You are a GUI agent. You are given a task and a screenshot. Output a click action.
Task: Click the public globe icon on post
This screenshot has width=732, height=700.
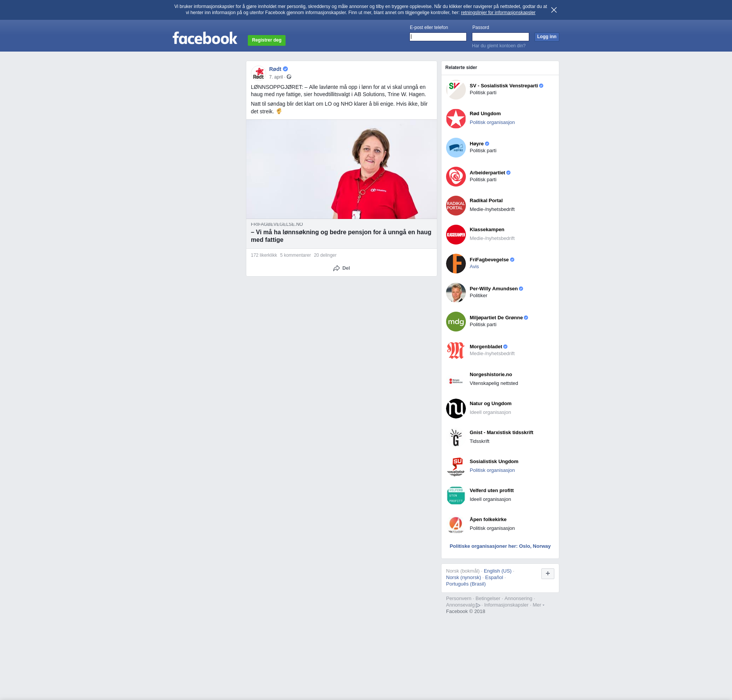tap(289, 77)
